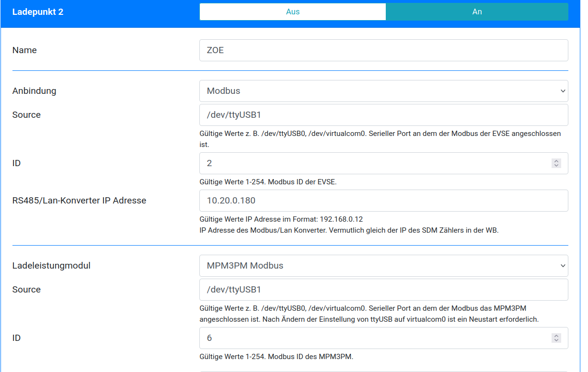Click the Anbindung label
588x372 pixels.
click(34, 90)
